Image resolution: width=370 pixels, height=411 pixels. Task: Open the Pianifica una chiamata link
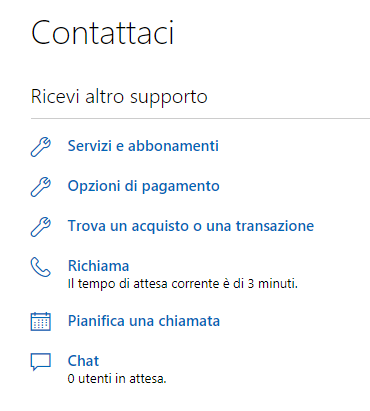tap(144, 321)
